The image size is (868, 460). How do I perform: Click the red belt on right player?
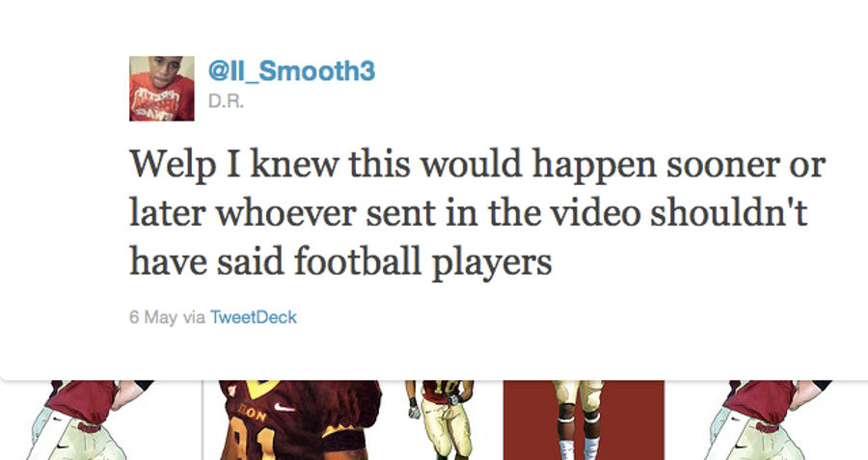click(768, 428)
